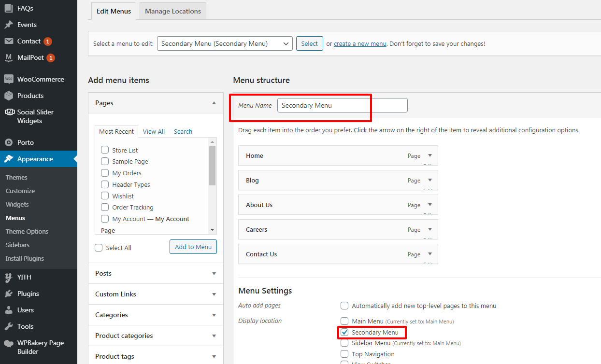Click the Social Slider Widgets icon
Image resolution: width=601 pixels, height=364 pixels.
coord(9,112)
